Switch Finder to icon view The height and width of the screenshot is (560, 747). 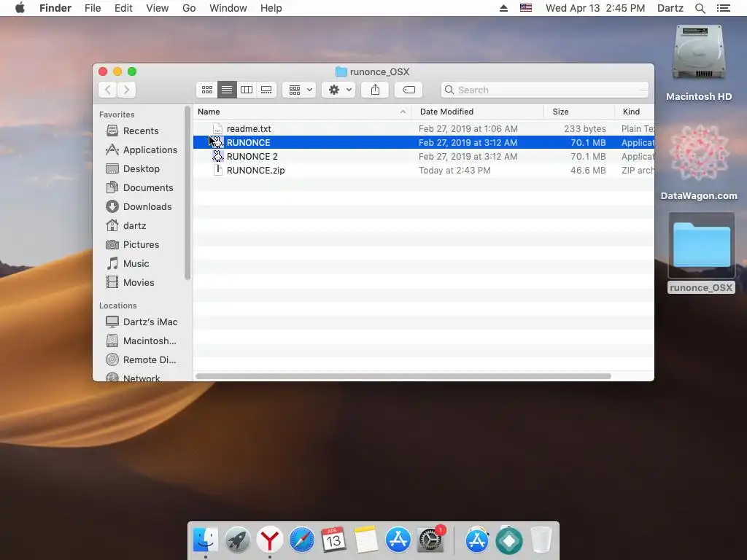pyautogui.click(x=206, y=90)
